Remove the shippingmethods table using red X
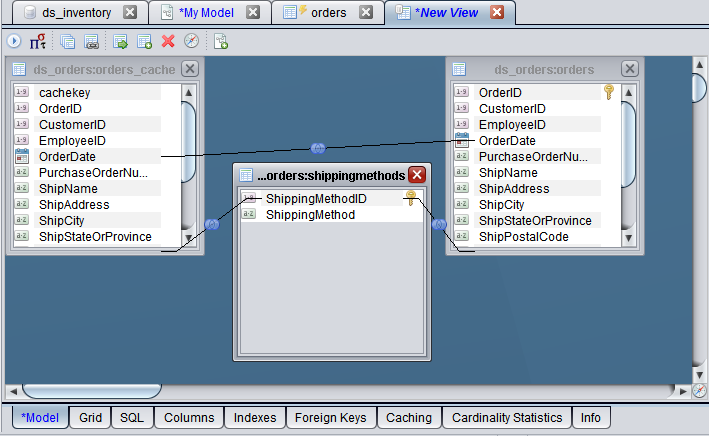The width and height of the screenshot is (709, 436). tap(417, 175)
